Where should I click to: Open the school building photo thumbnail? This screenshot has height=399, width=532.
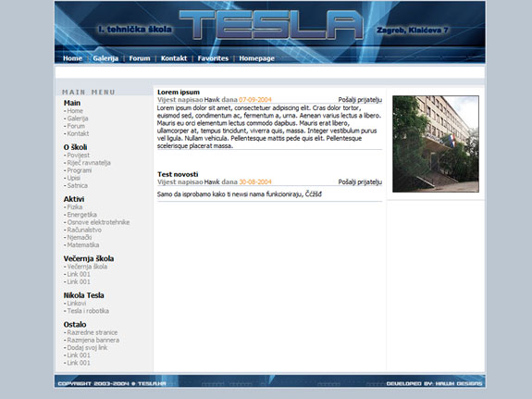pos(436,143)
